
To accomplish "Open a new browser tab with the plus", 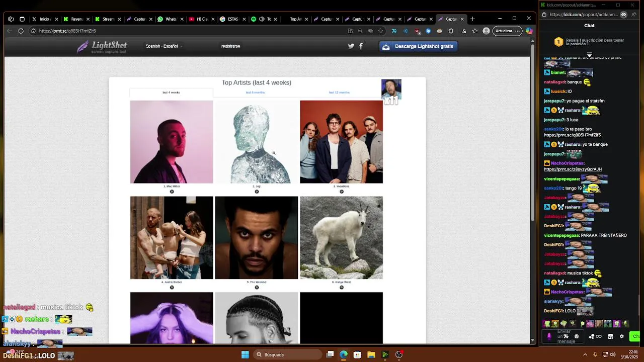I will coord(472,19).
